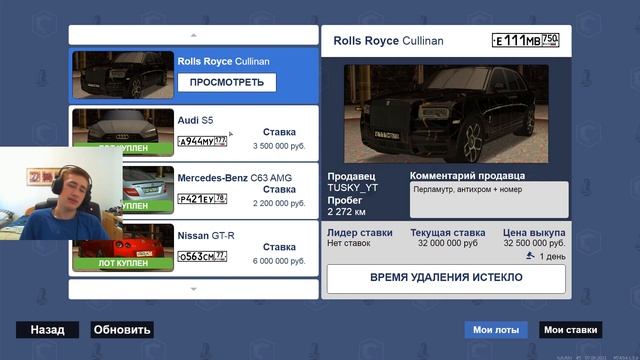
Task: Open the Мои ставки tab
Action: click(x=571, y=330)
